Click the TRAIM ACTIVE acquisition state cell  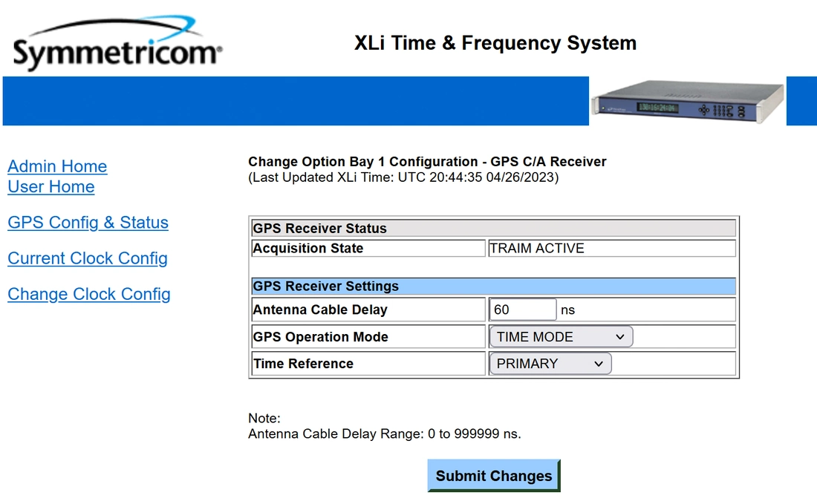612,249
